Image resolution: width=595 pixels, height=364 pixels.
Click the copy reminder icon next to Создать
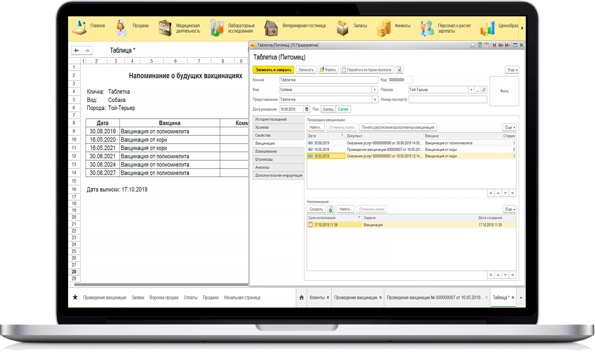pos(331,209)
